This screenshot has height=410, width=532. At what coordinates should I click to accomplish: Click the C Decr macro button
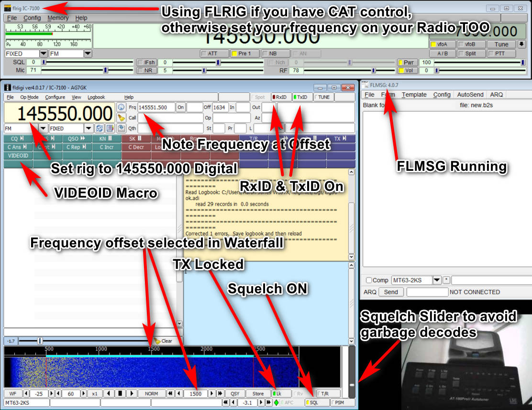[136, 147]
